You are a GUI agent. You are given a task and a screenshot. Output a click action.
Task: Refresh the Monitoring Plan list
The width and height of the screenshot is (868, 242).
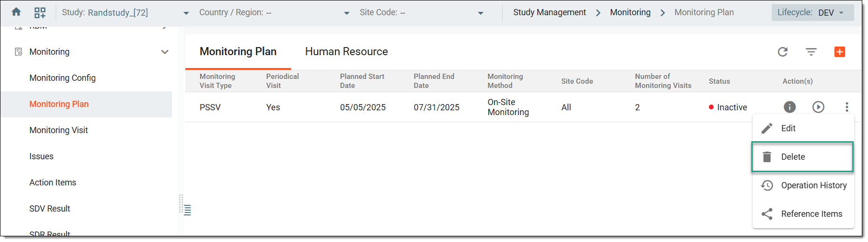(783, 52)
